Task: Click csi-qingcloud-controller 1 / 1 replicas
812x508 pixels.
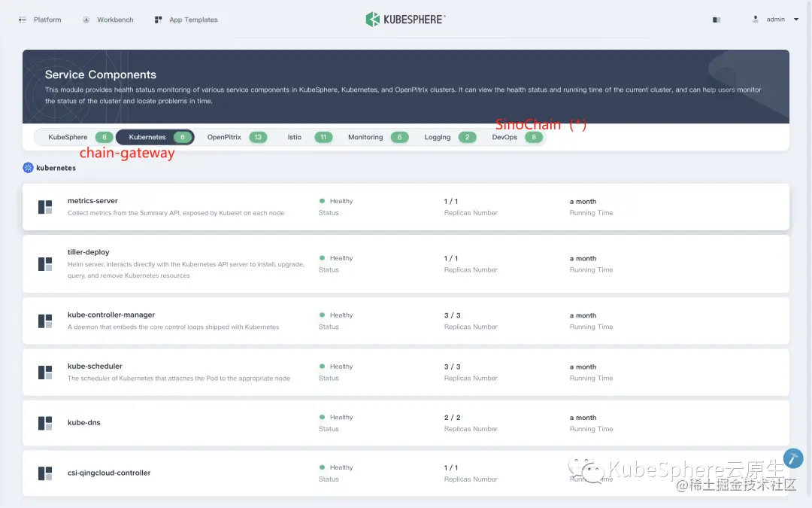Action: coord(451,467)
